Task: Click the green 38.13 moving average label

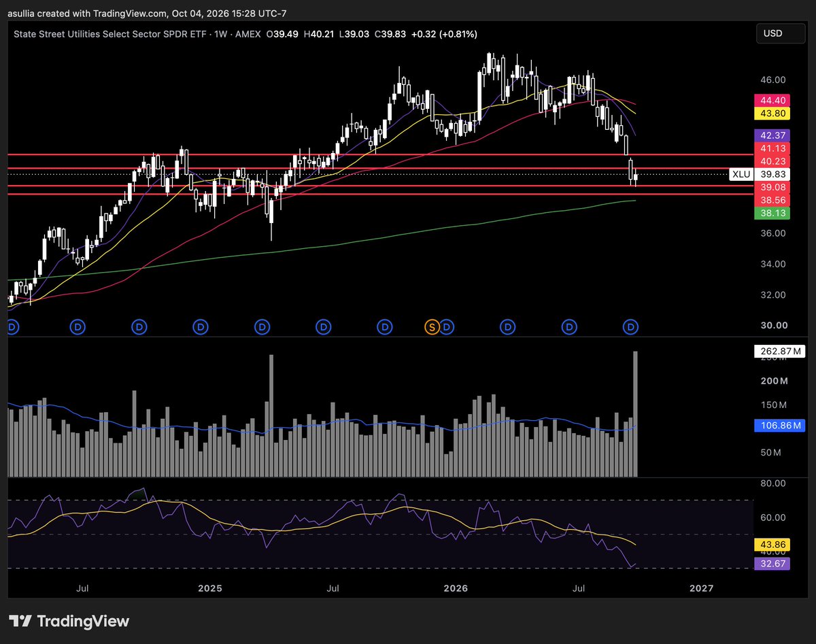Action: (772, 213)
